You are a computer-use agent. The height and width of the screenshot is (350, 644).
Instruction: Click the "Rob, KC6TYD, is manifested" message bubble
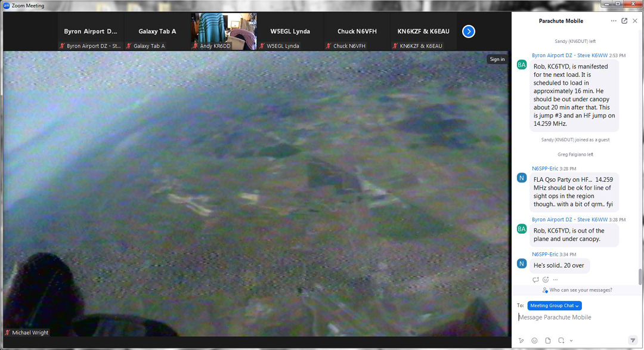[x=574, y=95]
